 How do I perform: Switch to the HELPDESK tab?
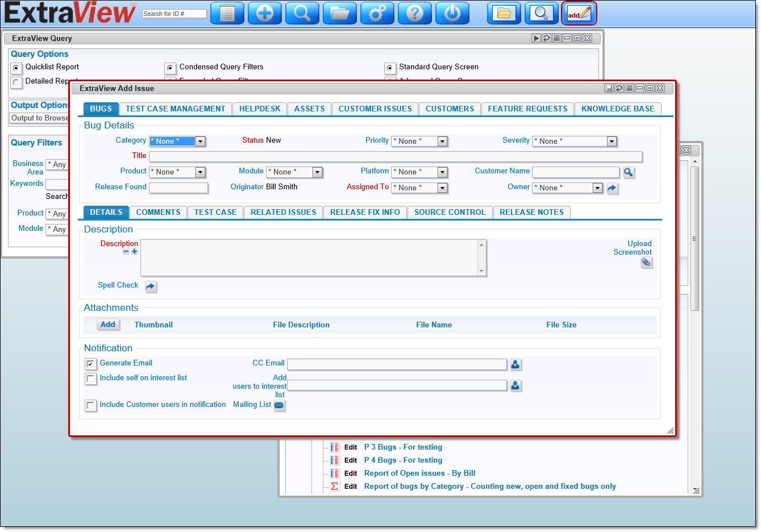(x=260, y=109)
